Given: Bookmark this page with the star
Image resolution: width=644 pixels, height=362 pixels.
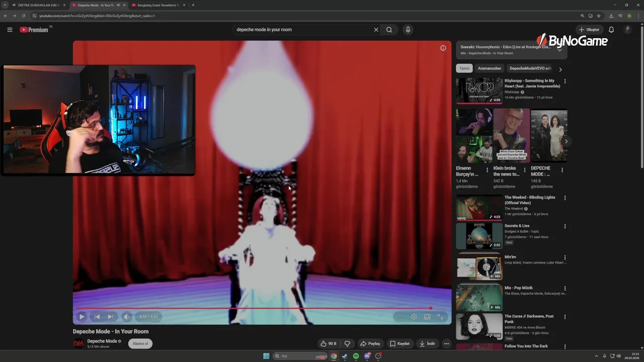Looking at the screenshot, I should 599,16.
